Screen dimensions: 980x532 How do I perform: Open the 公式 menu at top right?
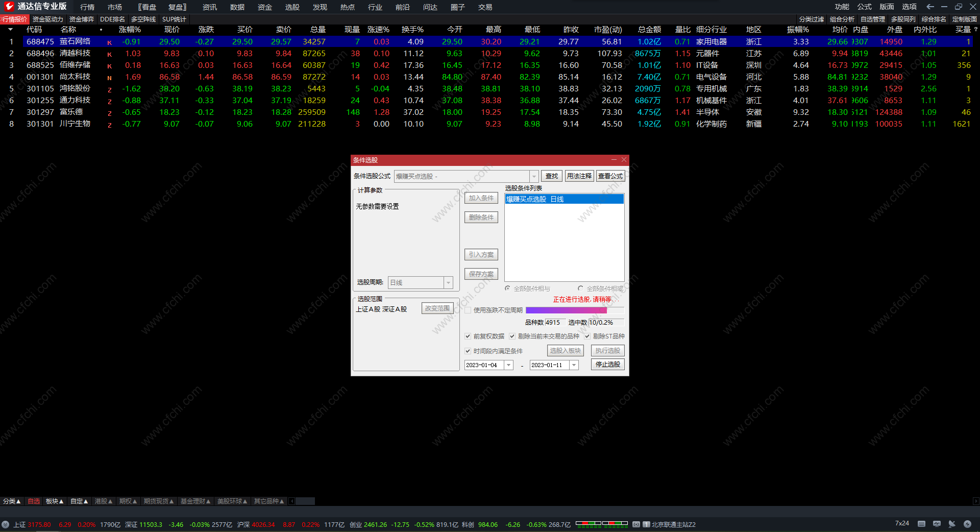pos(865,7)
